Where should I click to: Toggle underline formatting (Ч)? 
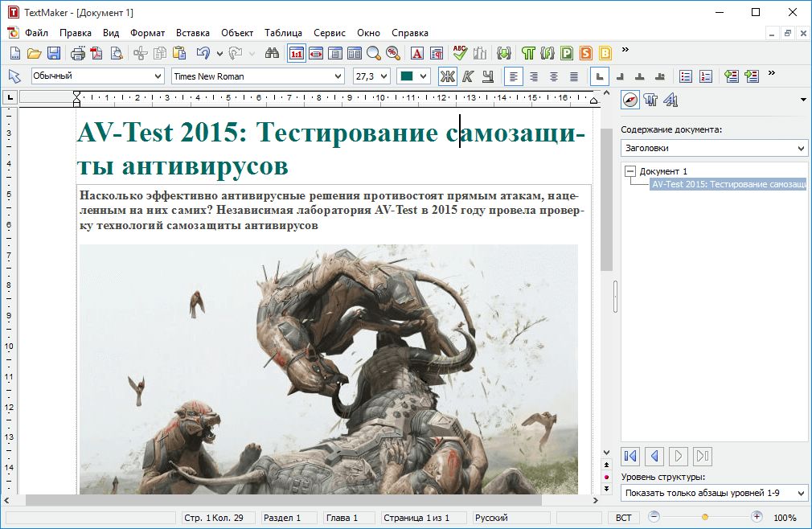click(486, 76)
